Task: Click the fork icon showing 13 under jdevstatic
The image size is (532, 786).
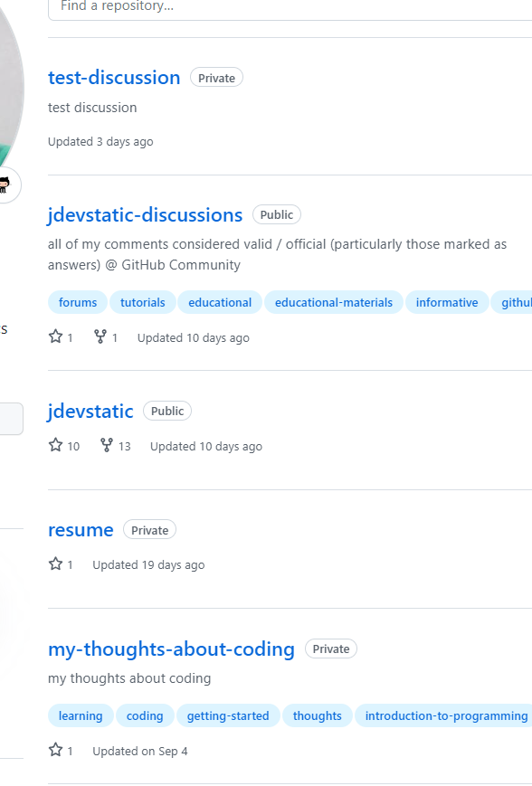Action: (x=109, y=445)
